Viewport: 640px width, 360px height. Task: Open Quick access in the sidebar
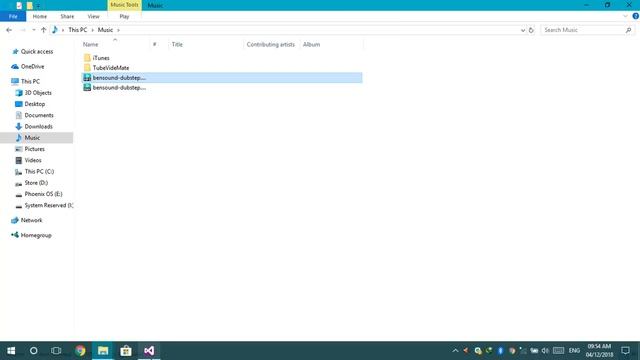pos(37,51)
